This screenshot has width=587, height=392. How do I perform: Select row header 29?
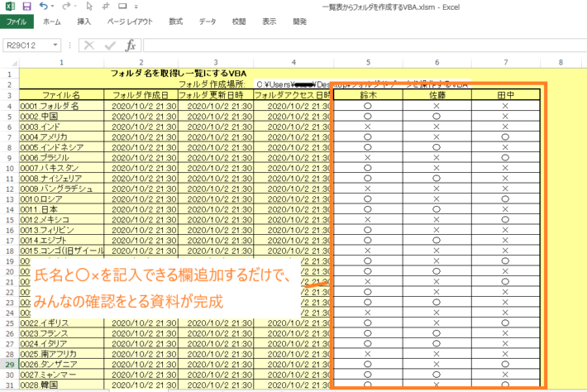pos(10,364)
